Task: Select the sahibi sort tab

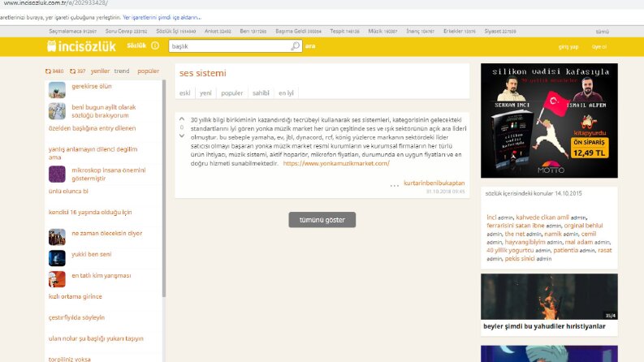Action: pyautogui.click(x=261, y=93)
